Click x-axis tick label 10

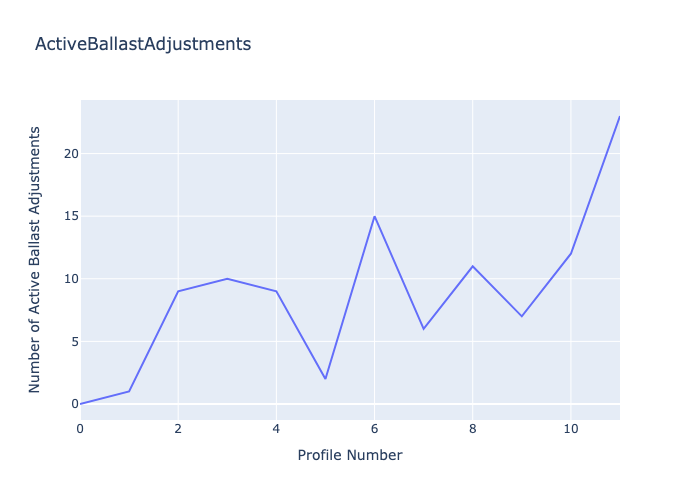(x=570, y=428)
